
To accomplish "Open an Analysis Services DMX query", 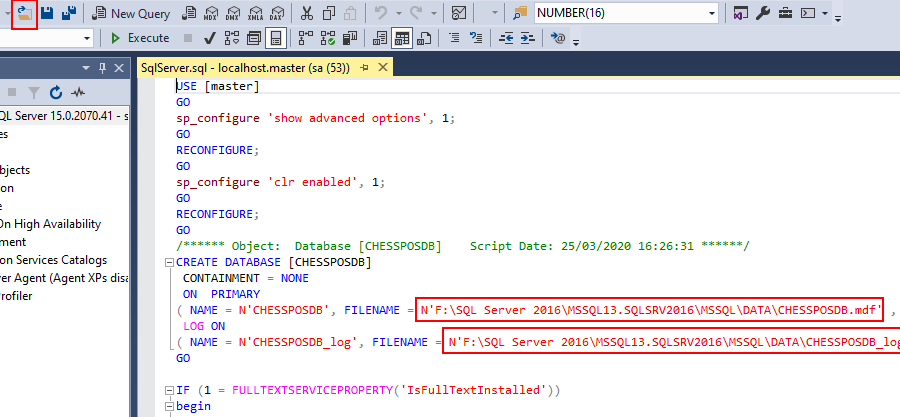I will pos(234,14).
